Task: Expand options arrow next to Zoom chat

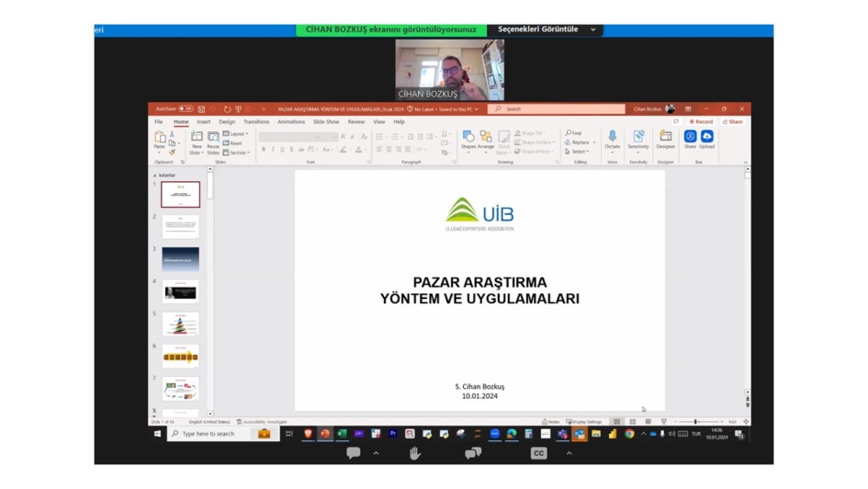Action: [x=376, y=453]
